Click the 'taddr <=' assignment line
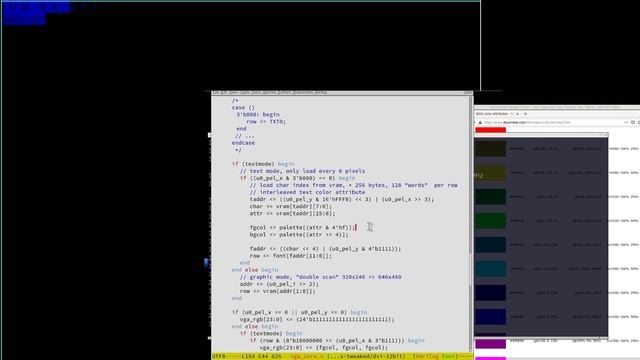Viewport: 640px width, 360px height. 342,199
